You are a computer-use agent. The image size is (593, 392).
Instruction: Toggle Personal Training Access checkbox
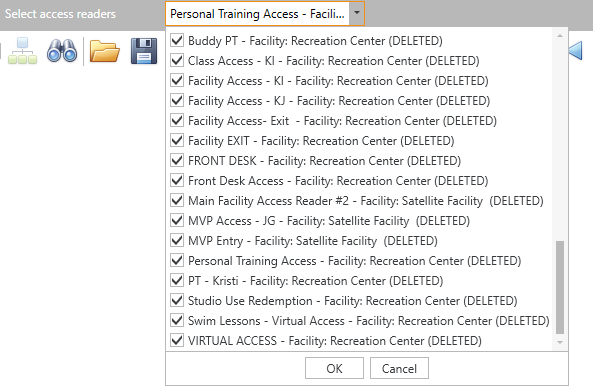click(x=177, y=261)
